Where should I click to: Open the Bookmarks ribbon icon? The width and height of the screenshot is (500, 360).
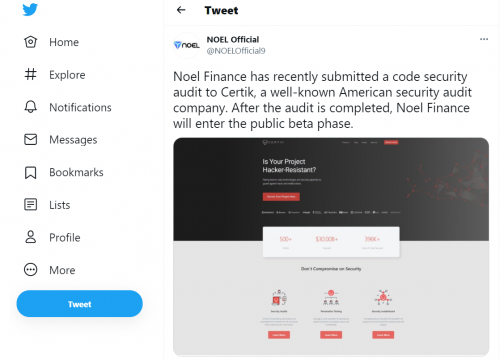[x=30, y=172]
